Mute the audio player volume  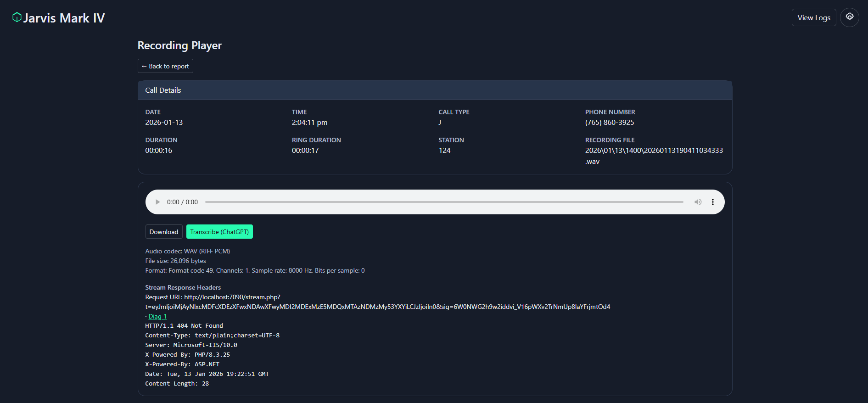tap(698, 202)
